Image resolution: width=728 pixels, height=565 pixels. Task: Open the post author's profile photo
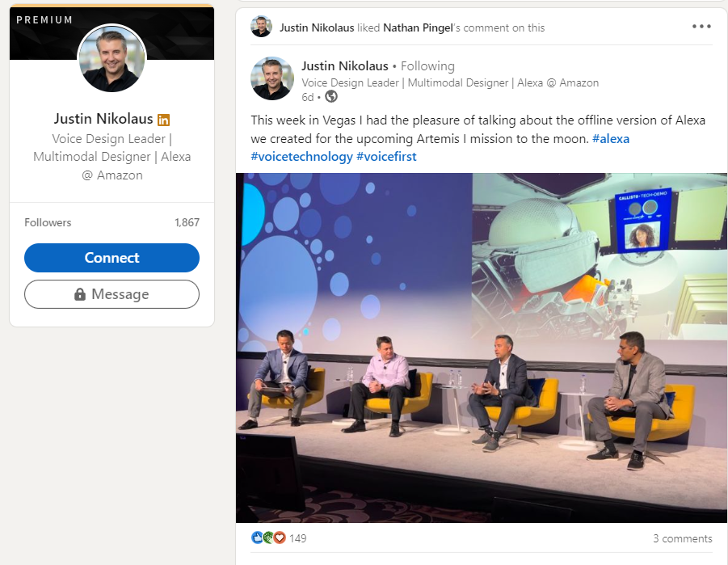coord(272,78)
